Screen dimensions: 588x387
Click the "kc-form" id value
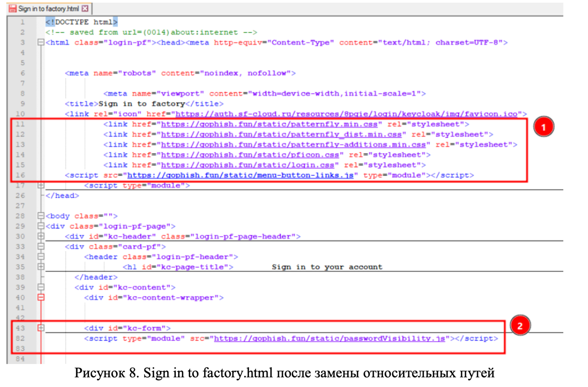[x=144, y=328]
